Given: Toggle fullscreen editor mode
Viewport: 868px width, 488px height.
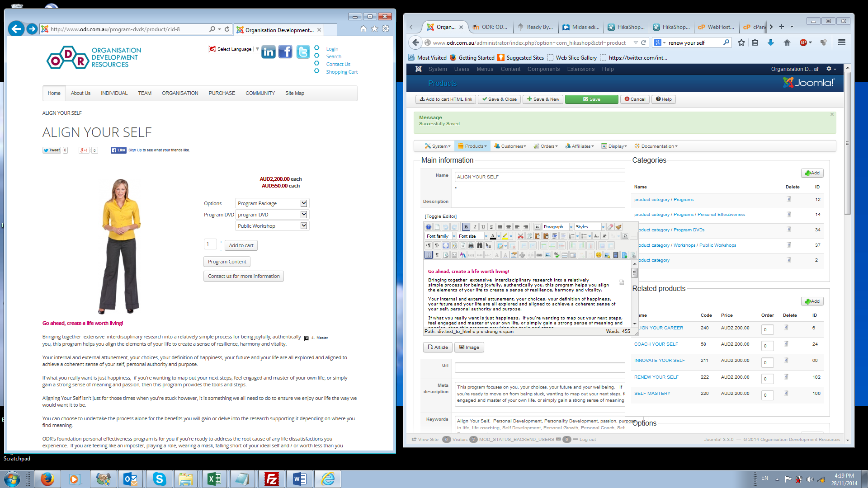Looking at the screenshot, I should point(446,245).
